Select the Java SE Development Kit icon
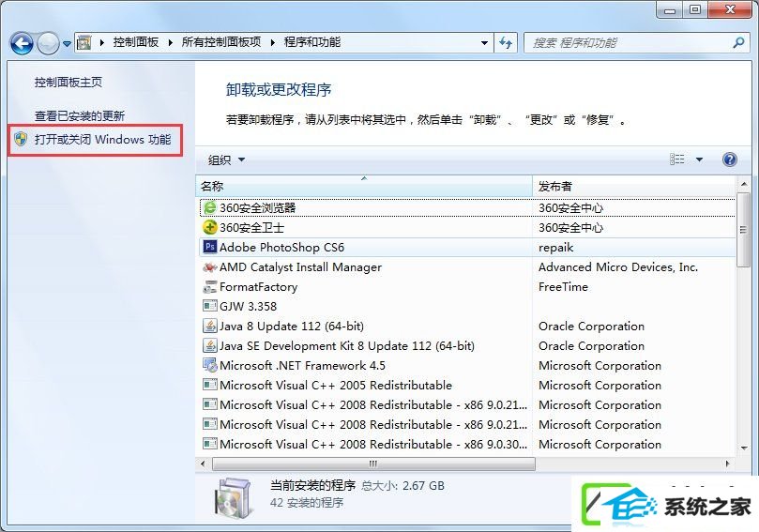Viewport: 759px width, 532px height. tap(210, 345)
